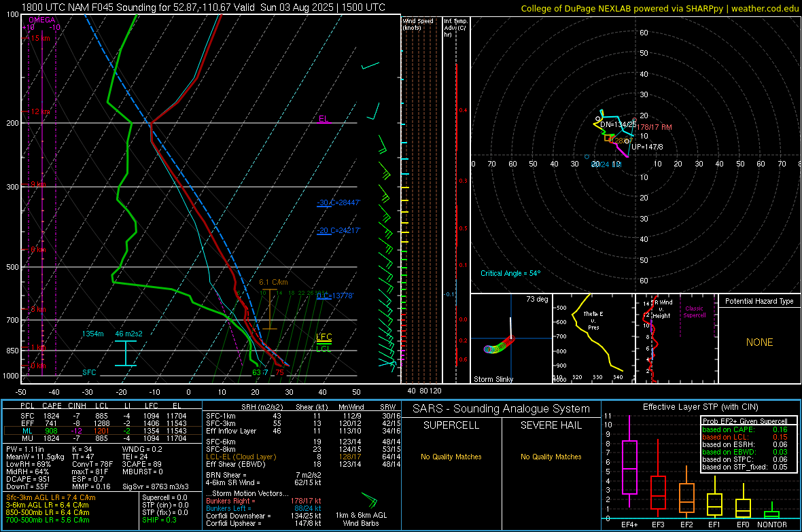Click the SR Wind v. Height label
This screenshot has height=532, width=802.
coord(661,309)
